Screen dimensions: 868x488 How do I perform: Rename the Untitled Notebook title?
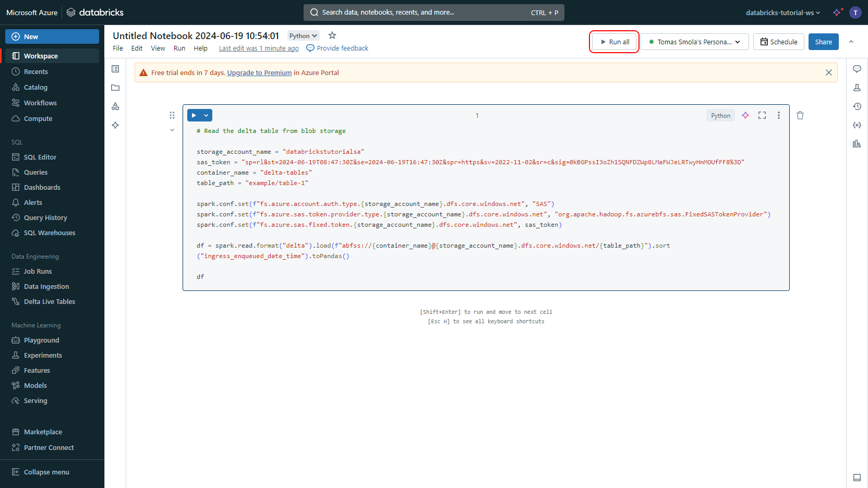click(196, 35)
